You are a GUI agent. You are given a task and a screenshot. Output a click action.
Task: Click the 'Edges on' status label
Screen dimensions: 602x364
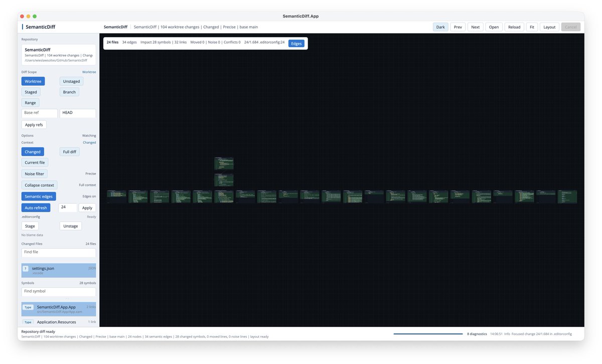(89, 196)
